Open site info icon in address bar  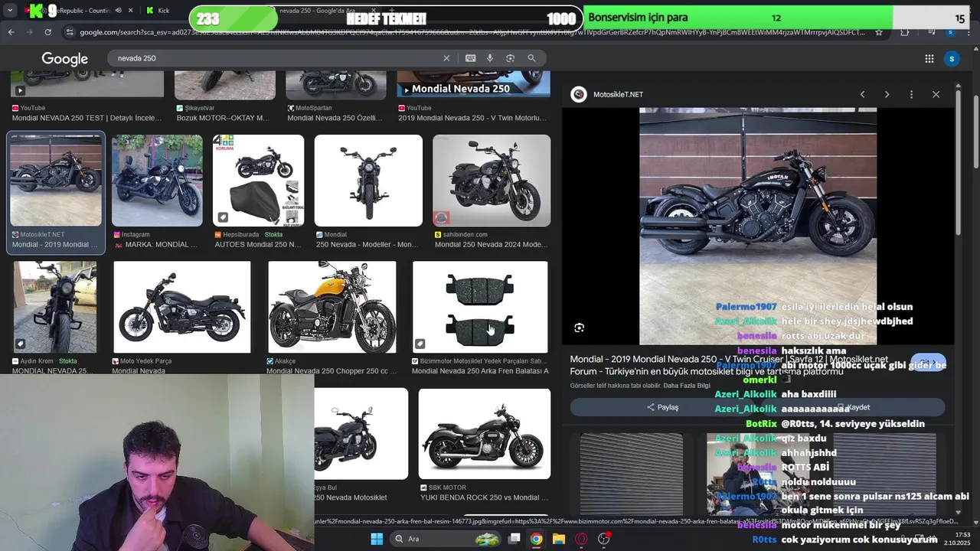pyautogui.click(x=70, y=32)
